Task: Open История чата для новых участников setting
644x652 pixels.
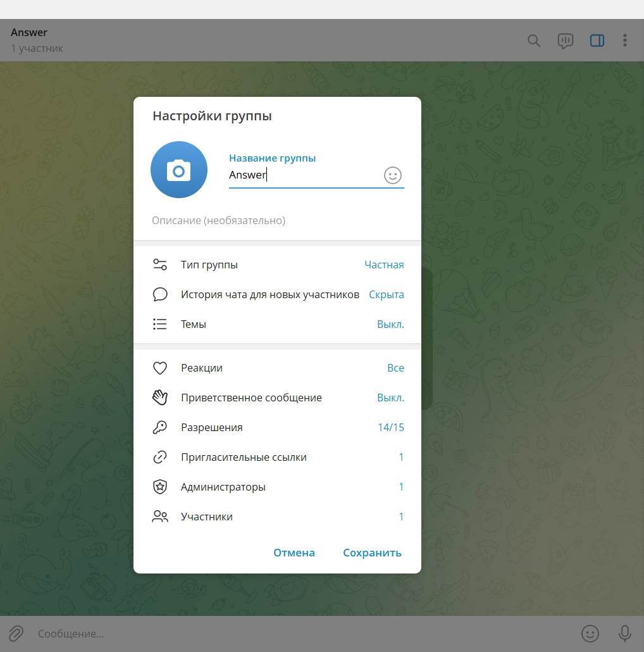Action: 277,294
